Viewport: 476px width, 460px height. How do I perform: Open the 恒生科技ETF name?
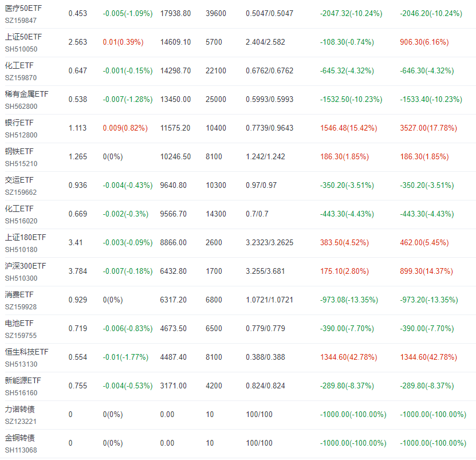26,352
